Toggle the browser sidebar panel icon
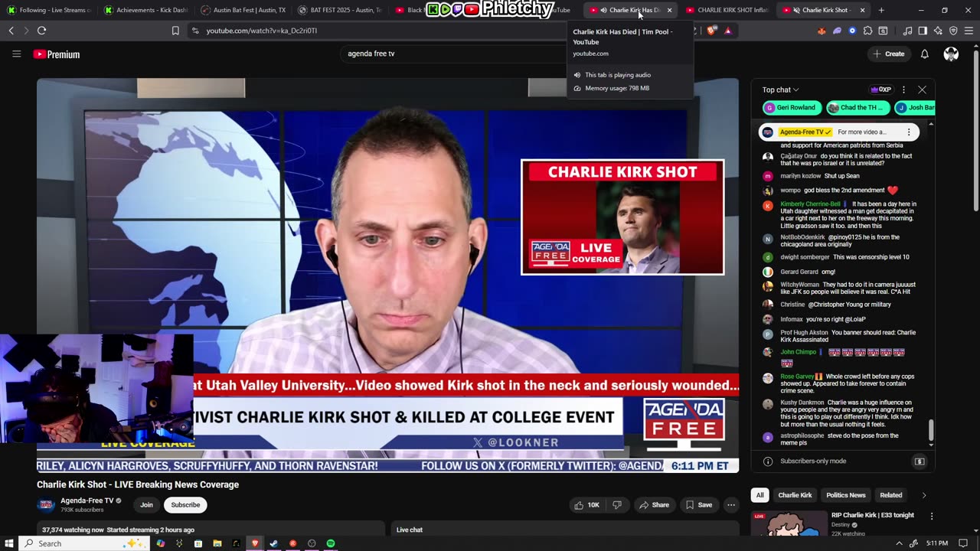The height and width of the screenshot is (551, 980). (923, 31)
